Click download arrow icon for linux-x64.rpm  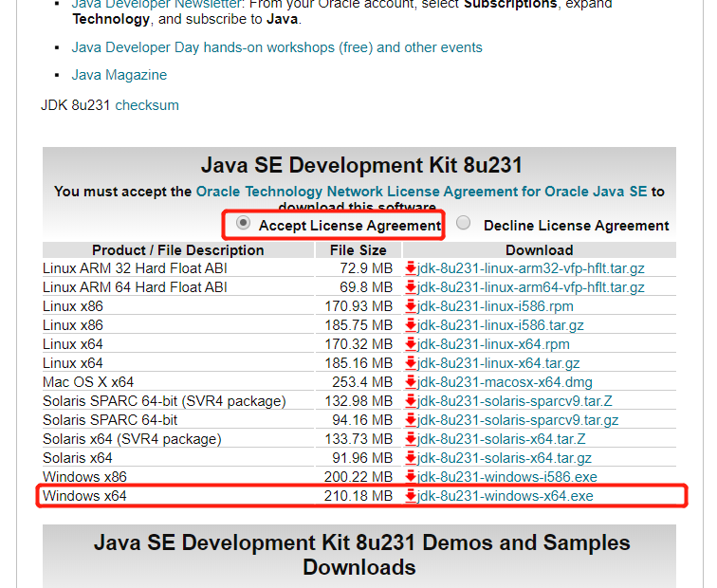(x=411, y=344)
